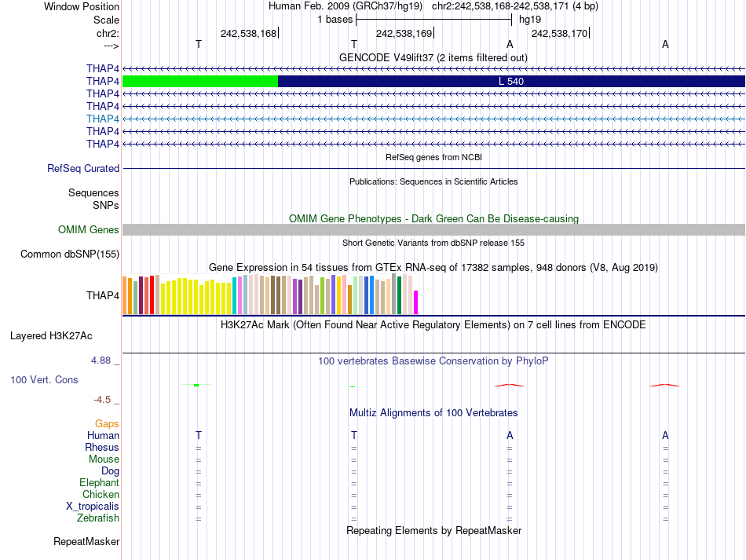Click the Common dbSNP(155) label
Image resolution: width=746 pixels, height=560 pixels.
70,254
